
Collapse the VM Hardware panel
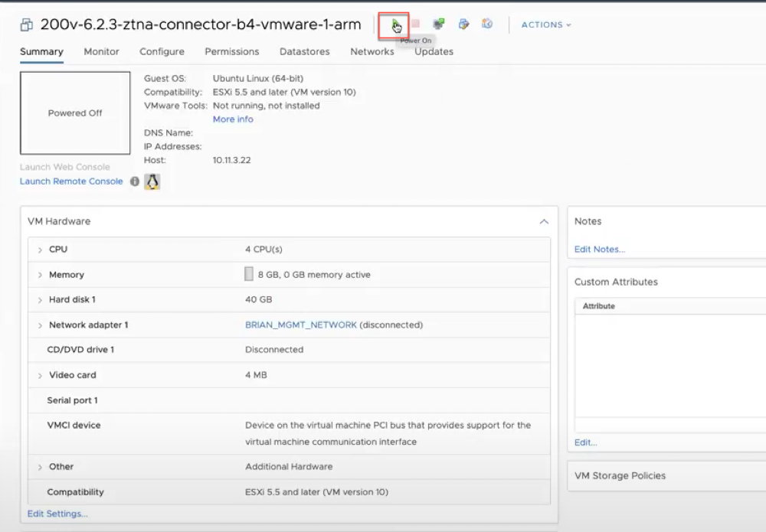[544, 222]
